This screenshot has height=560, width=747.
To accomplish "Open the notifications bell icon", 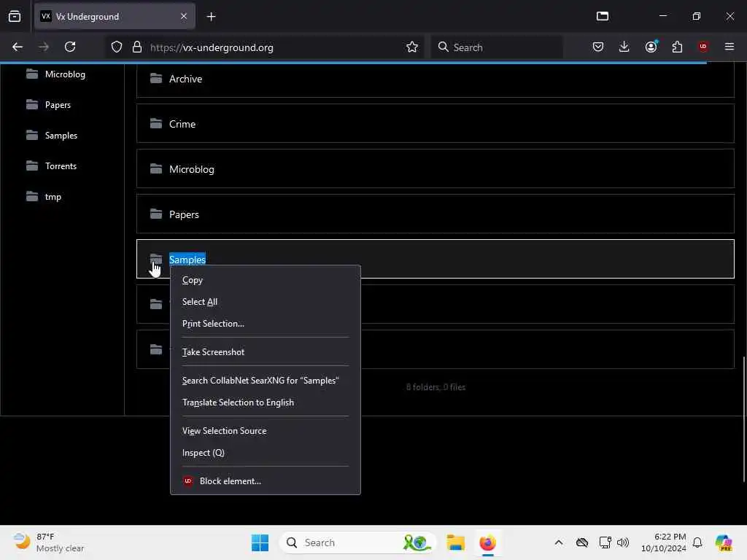I will pos(697,542).
